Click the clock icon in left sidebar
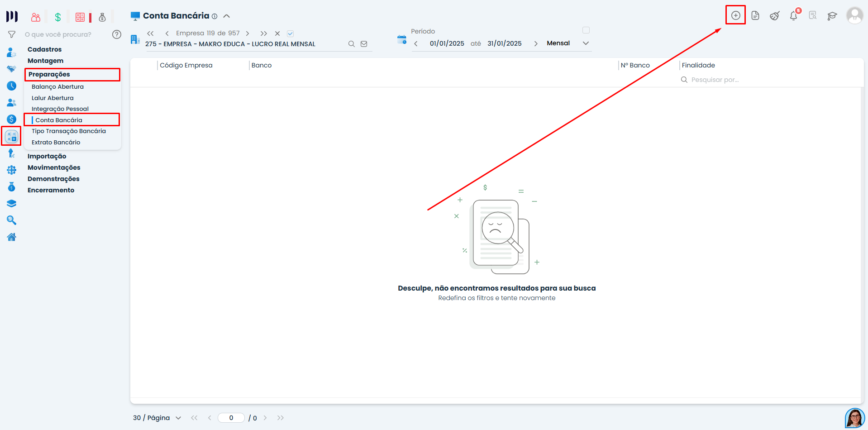This screenshot has height=430, width=868. pos(12,86)
